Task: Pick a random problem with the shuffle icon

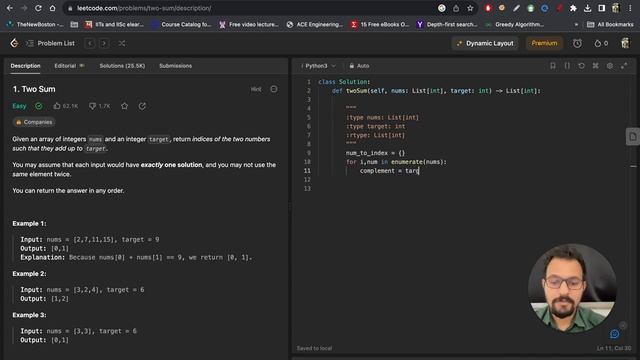Action: coord(122,43)
